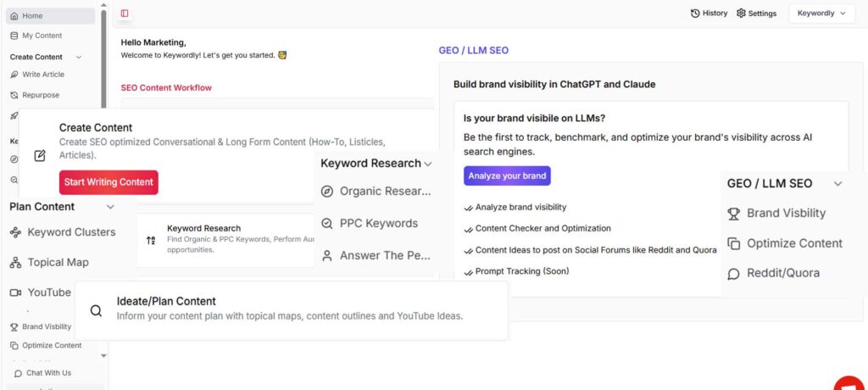Collapse the GEO / LLM SEO chevron
Screen dimensions: 868x390
point(837,184)
